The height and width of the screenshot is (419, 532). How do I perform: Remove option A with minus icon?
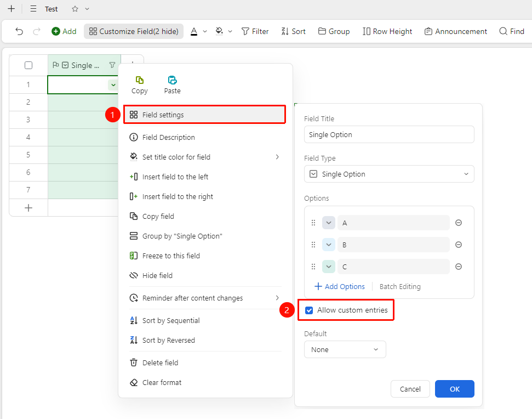[x=459, y=223]
